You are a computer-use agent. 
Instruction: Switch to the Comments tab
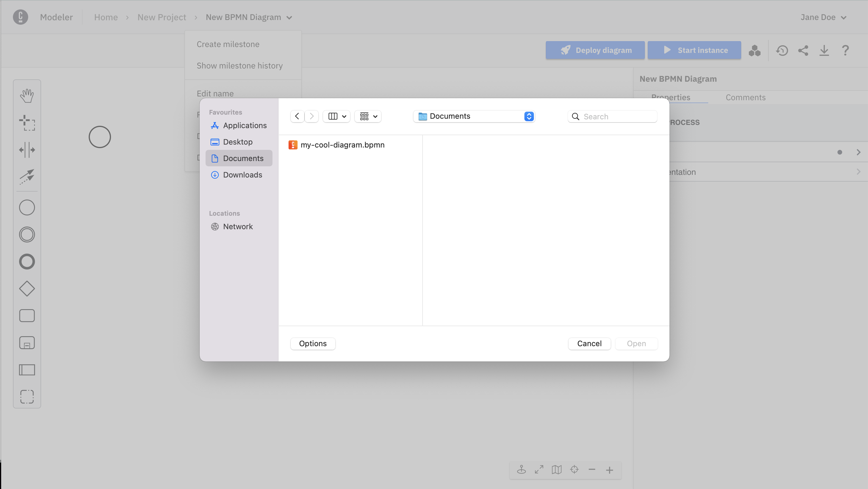[745, 98]
